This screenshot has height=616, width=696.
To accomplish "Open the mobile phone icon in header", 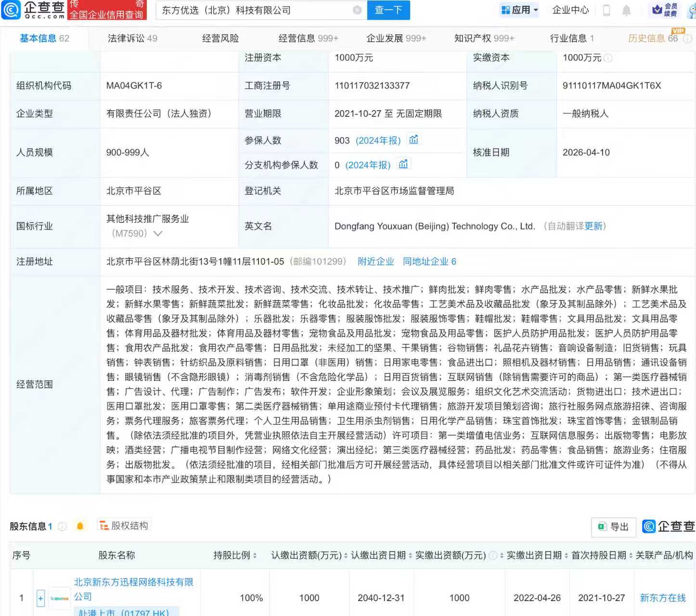I will (606, 10).
